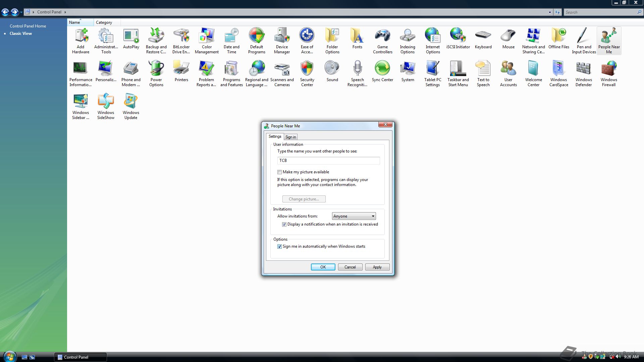This screenshot has width=644, height=362.
Task: Sort by Name column header
Action: [80, 22]
